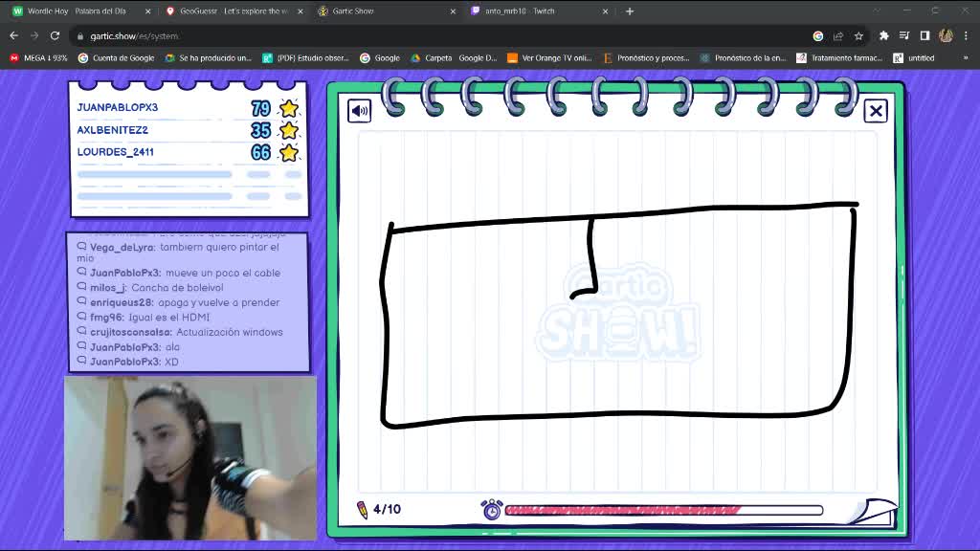Switch to the Wordle Hoy browser tab
Image resolution: width=980 pixels, height=551 pixels.
tap(77, 11)
